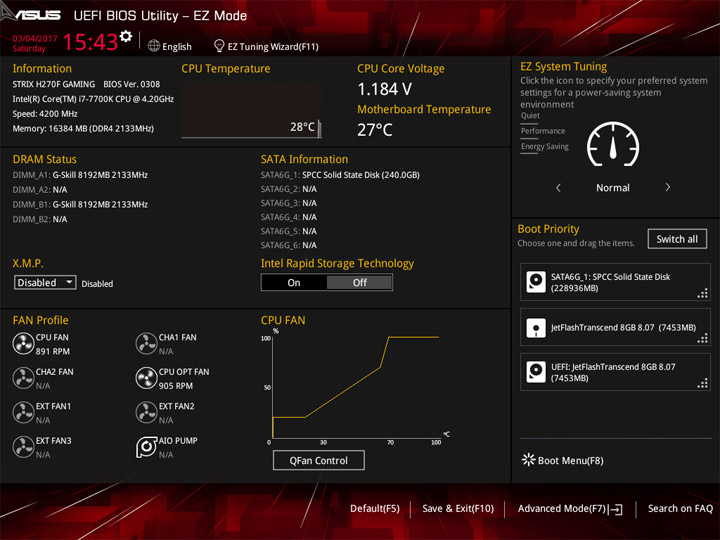Click the Memory: 16384 MB info line
The height and width of the screenshot is (540, 720).
pos(83,129)
